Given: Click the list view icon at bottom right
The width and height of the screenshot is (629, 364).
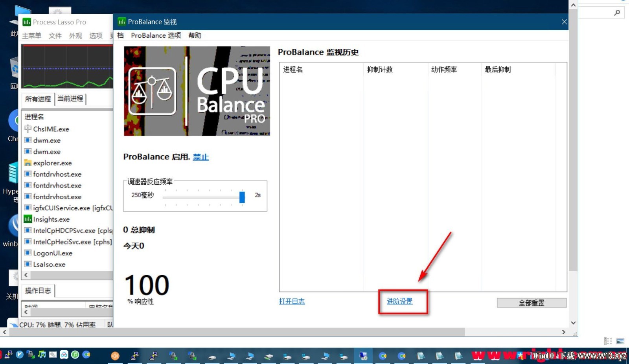Looking at the screenshot, I should [608, 341].
